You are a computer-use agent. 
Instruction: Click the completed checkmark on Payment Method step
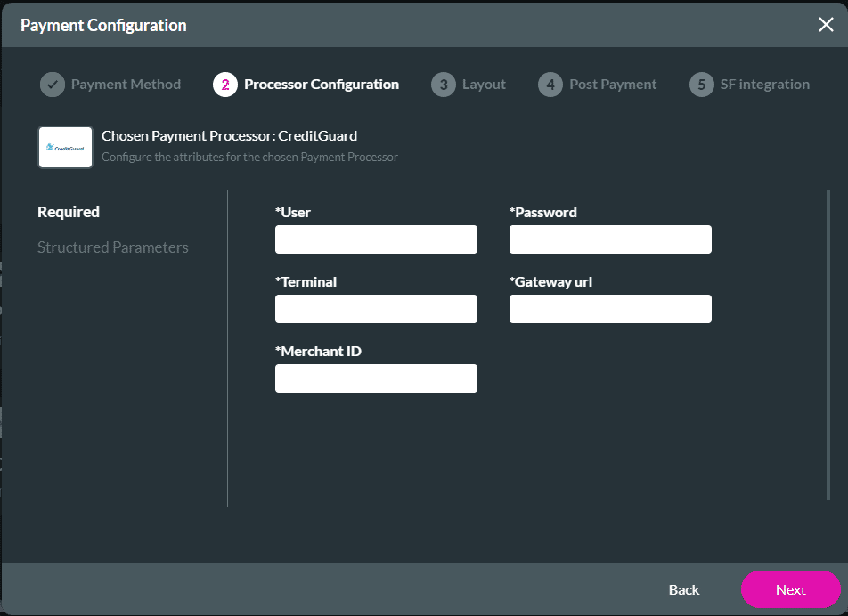pyautogui.click(x=52, y=84)
